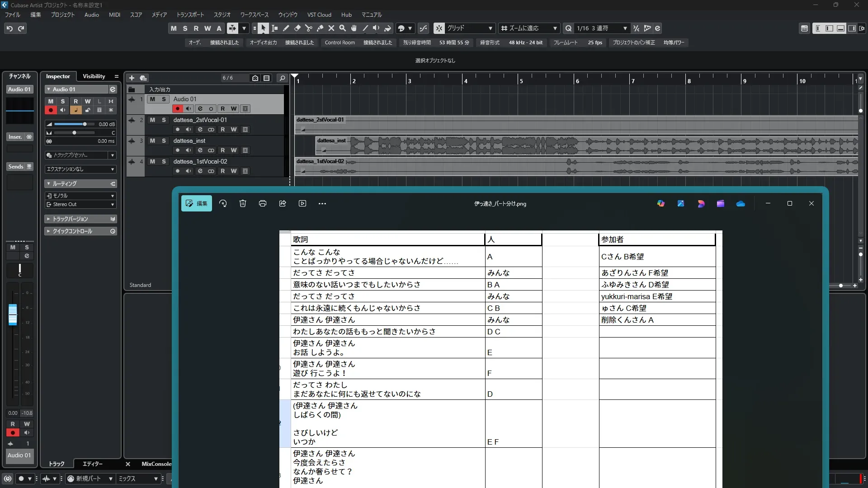Mute the dattesa_inst track

pos(152,141)
